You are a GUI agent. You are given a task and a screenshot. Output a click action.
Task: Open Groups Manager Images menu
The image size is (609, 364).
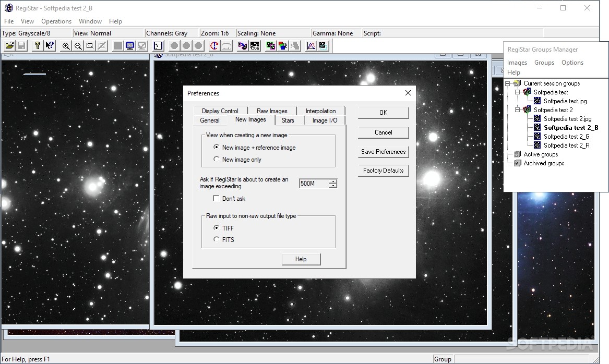tap(517, 63)
